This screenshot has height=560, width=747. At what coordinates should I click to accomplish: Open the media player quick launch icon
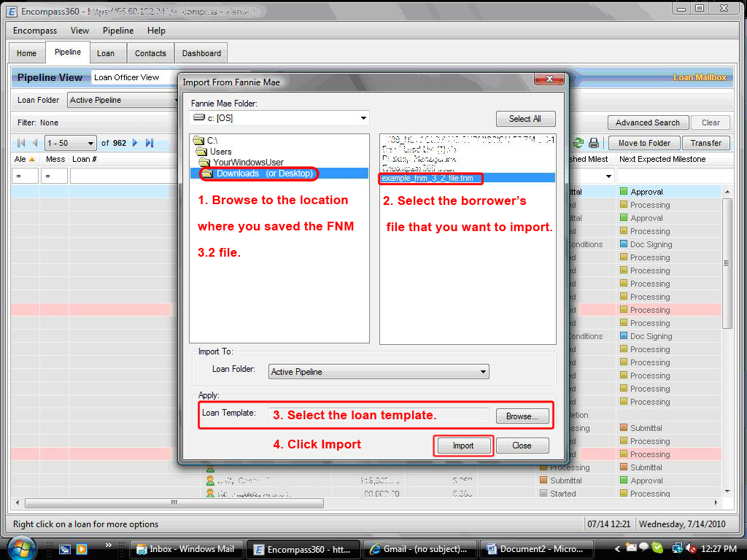82,549
